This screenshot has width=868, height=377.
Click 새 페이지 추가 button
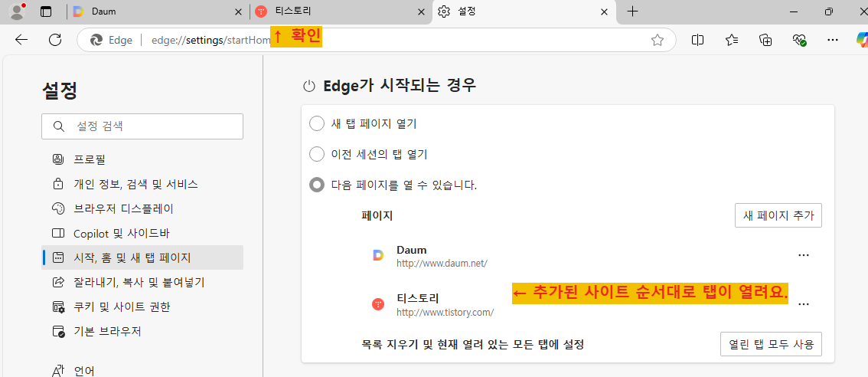tap(778, 215)
